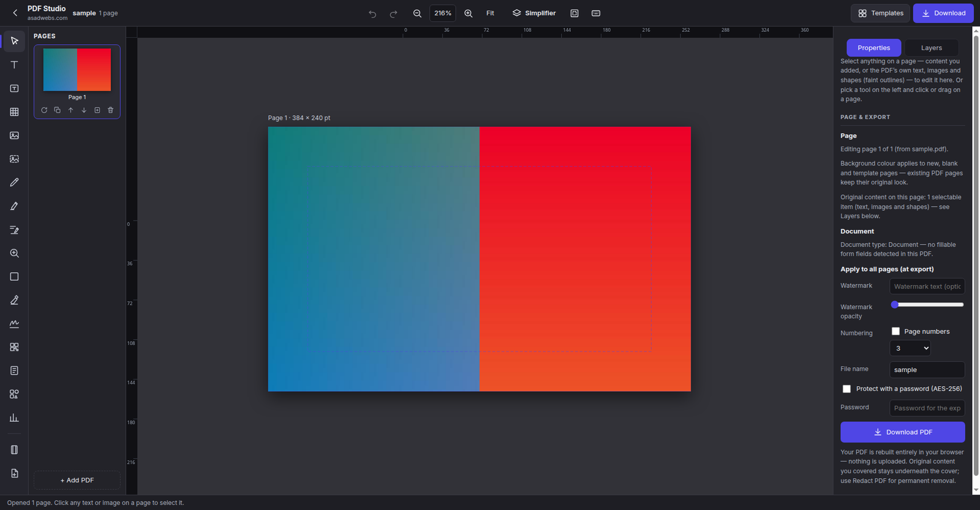Viewport: 980px width, 510px height.
Task: Click the 216% zoom level box
Action: pyautogui.click(x=443, y=13)
